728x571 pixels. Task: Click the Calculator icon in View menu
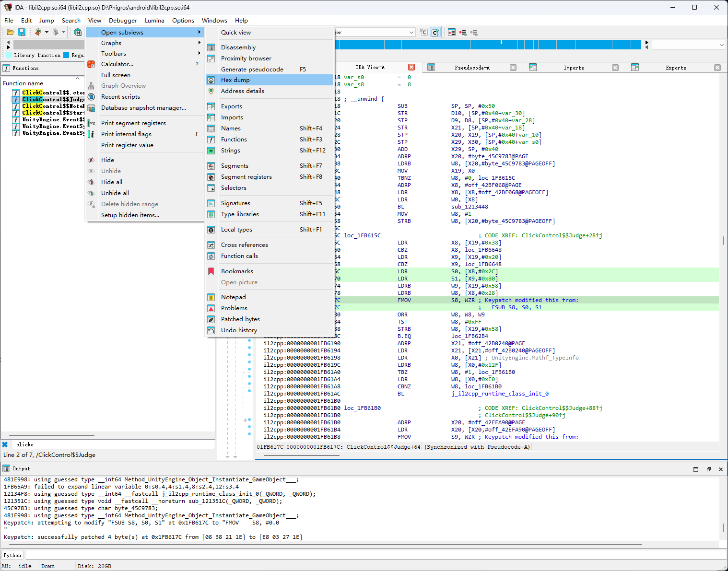[91, 64]
